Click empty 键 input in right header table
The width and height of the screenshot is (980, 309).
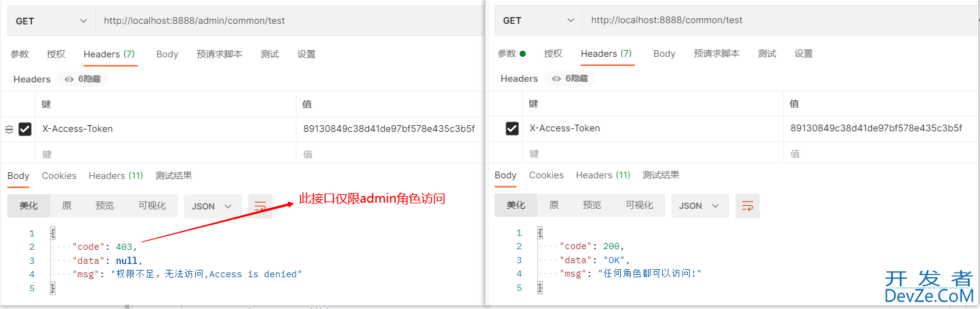click(x=653, y=153)
